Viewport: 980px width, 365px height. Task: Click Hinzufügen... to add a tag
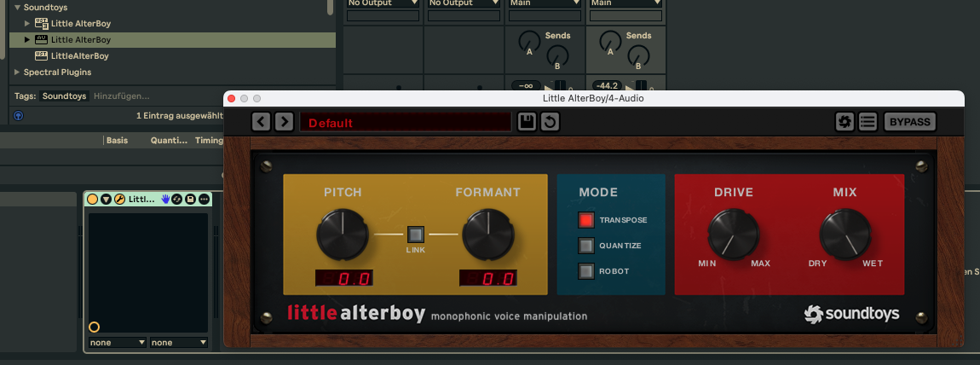coord(121,96)
